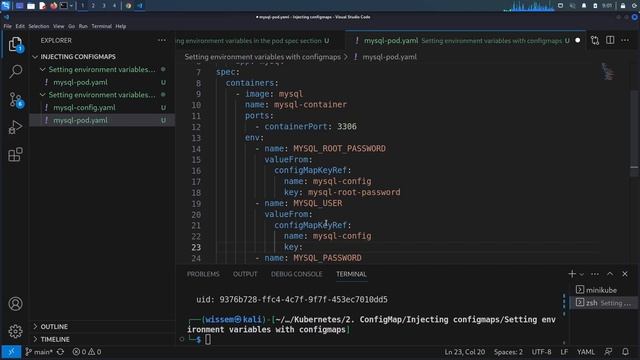Click mysql-pod.yaml breadcrumb item
This screenshot has width=640, height=360.
click(389, 57)
